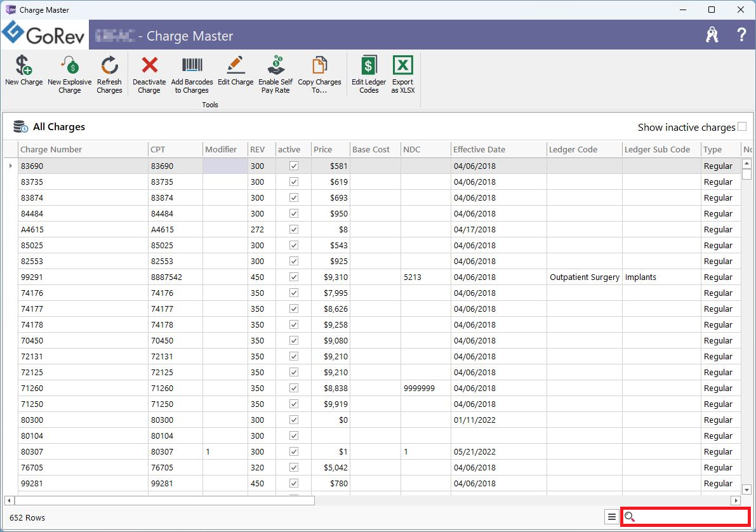This screenshot has width=756, height=532.
Task: Sort by Effective Date column header
Action: (498, 150)
